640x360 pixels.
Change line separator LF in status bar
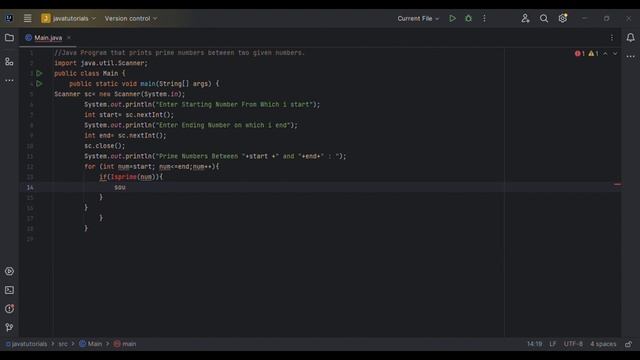553,344
